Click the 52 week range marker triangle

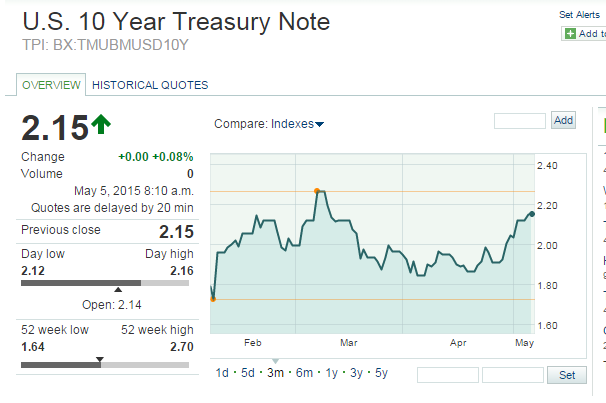(100, 360)
